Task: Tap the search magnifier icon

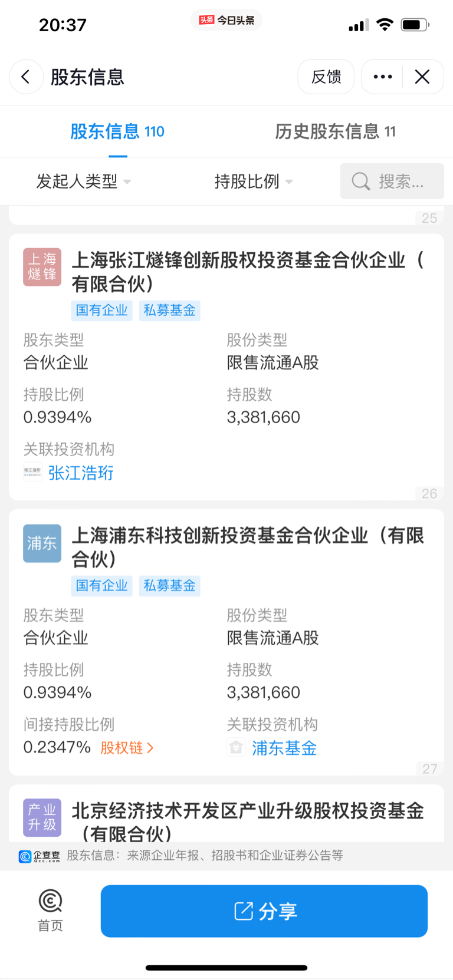Action: tap(360, 182)
